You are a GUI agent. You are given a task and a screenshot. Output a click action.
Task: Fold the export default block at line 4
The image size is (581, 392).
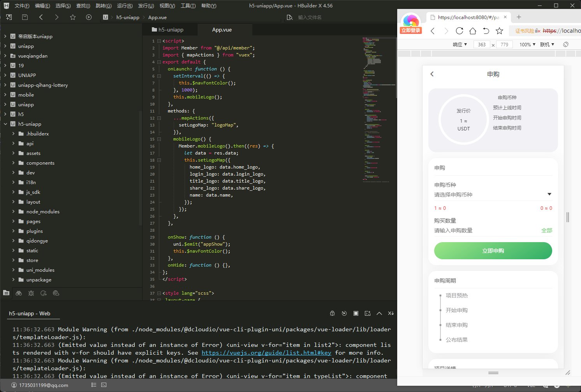point(159,62)
